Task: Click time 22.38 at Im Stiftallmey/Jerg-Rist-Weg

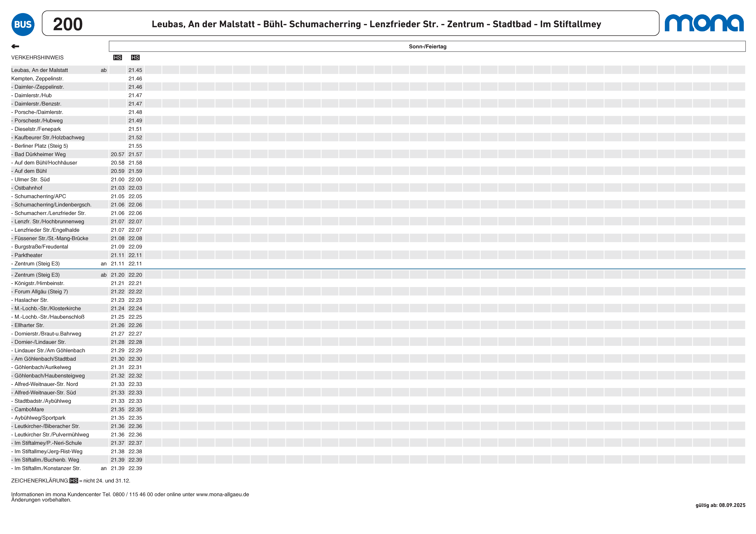Action: click(135, 451)
